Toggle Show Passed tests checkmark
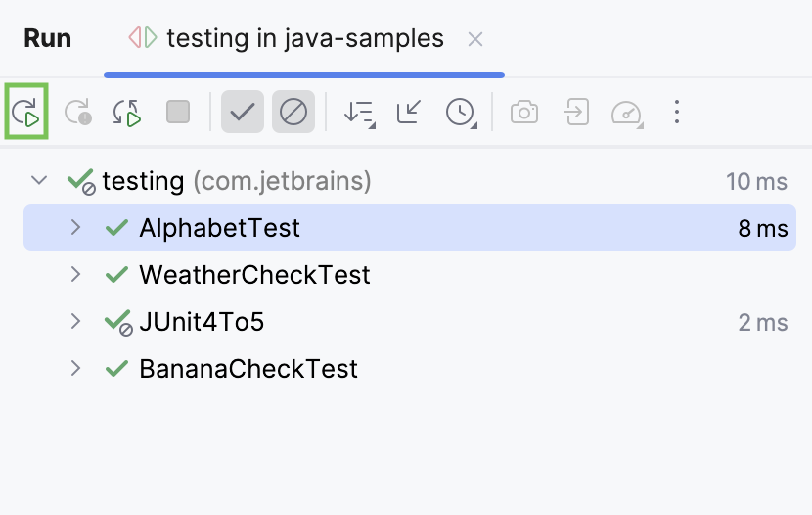The width and height of the screenshot is (812, 515). click(242, 113)
